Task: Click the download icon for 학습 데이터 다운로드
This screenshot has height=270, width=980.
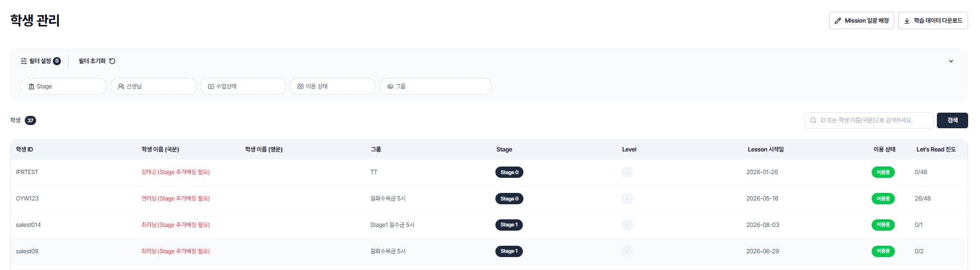Action: click(907, 20)
